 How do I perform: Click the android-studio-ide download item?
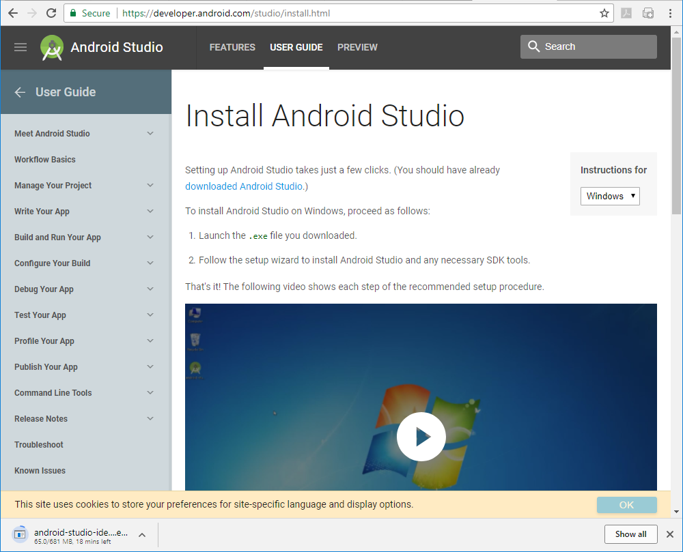(x=81, y=535)
